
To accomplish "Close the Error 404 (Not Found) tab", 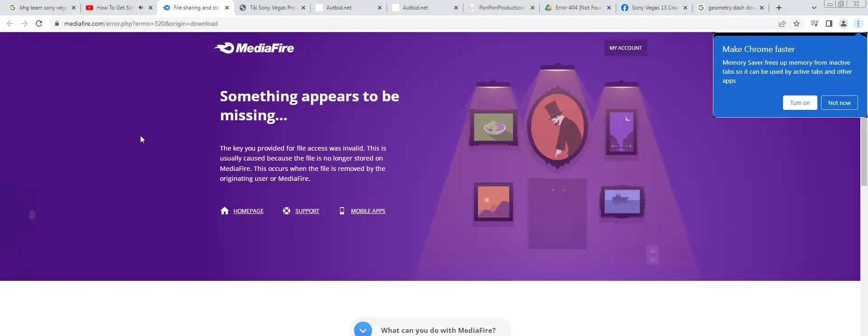I will pos(609,8).
